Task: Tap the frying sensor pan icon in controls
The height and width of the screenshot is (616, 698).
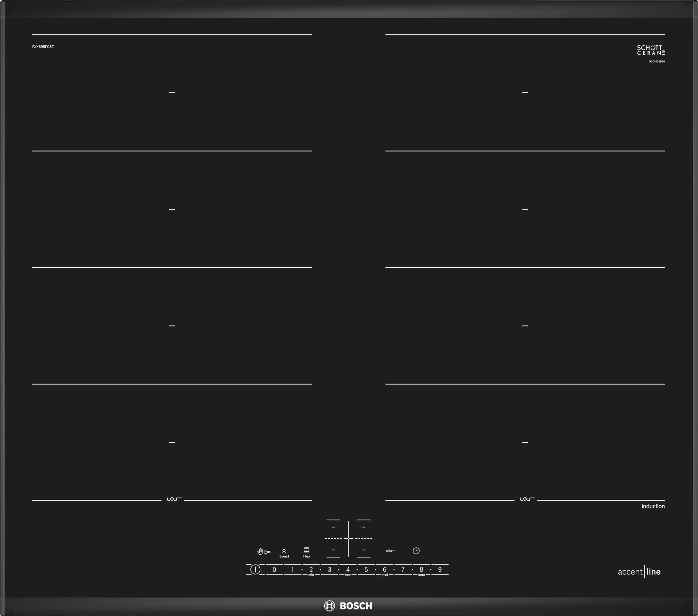Action: pyautogui.click(x=390, y=551)
